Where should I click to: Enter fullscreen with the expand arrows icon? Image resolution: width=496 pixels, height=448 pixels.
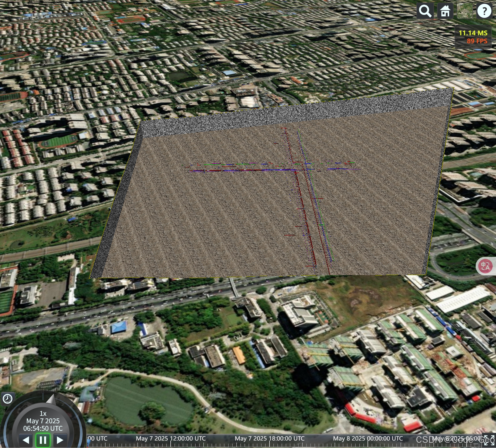(x=489, y=440)
